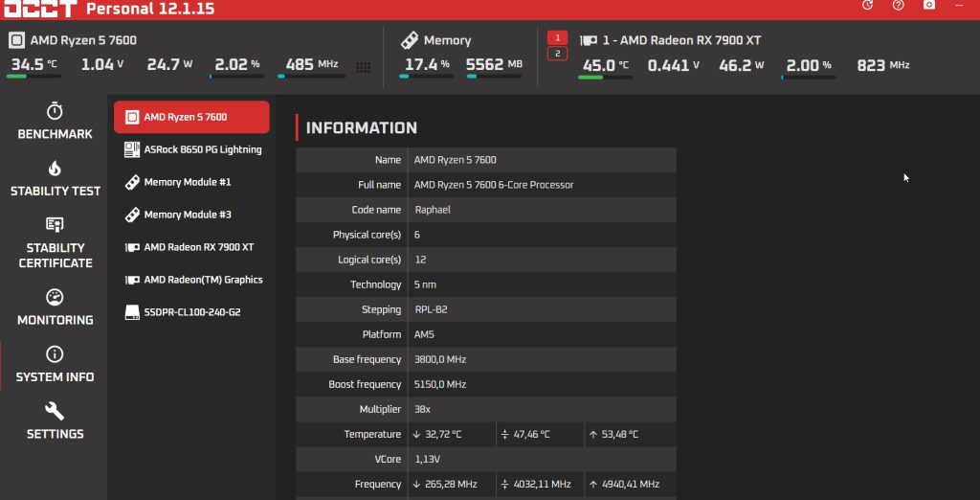Click the memory usage bar under 17.4 %
Viewport: 980px width, 500px height.
pos(426,77)
